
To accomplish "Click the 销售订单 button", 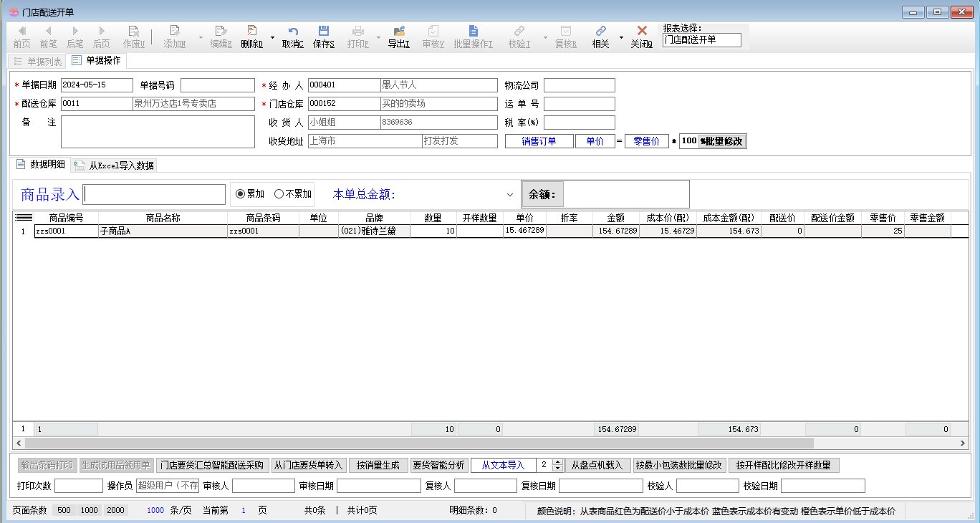I will pos(539,141).
